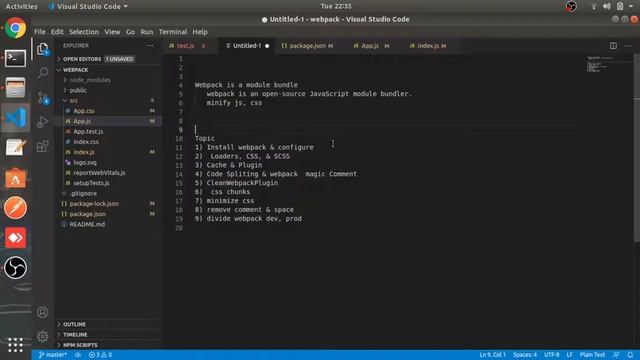Open Postman from dock

click(16, 208)
